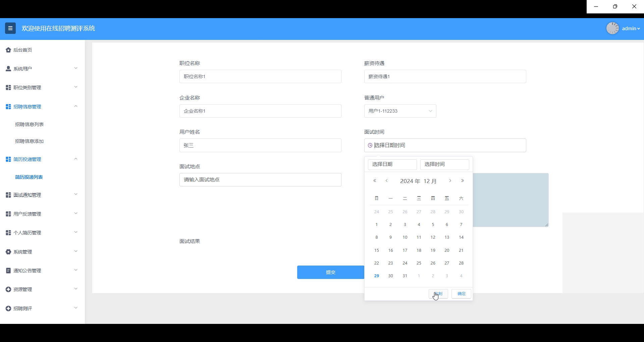Collapse the 招聘信息管理 menu chevron
The width and height of the screenshot is (644, 342).
coord(76,106)
